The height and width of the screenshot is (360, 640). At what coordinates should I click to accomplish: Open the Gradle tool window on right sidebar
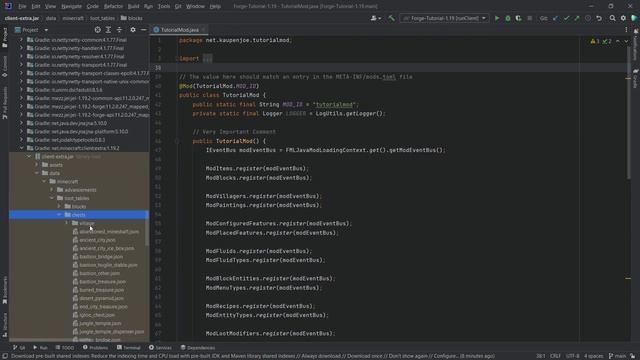(636, 78)
